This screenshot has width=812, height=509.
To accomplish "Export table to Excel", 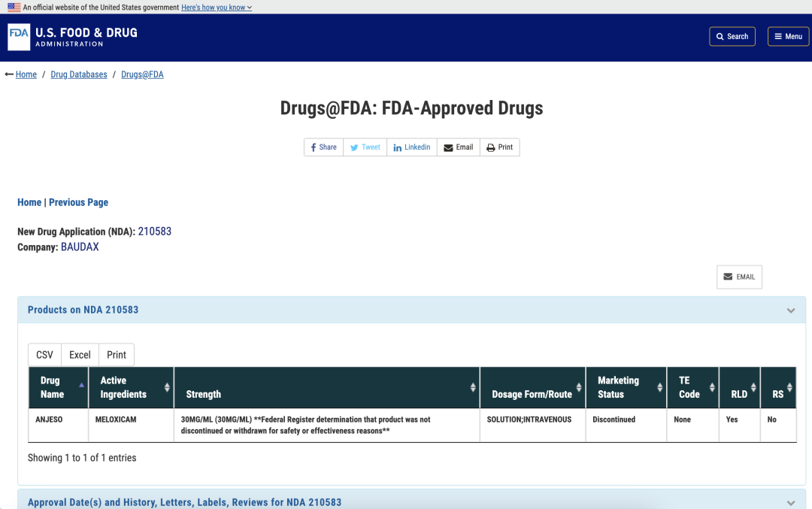I will coord(80,355).
